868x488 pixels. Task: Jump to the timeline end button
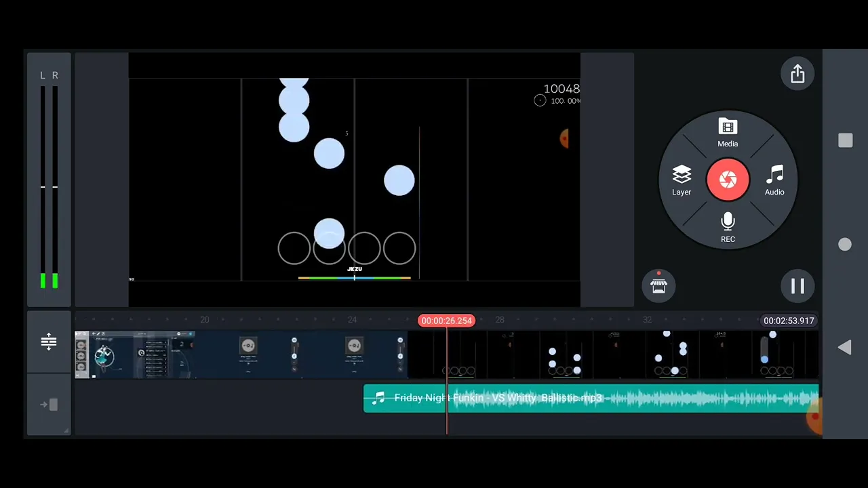pos(49,405)
